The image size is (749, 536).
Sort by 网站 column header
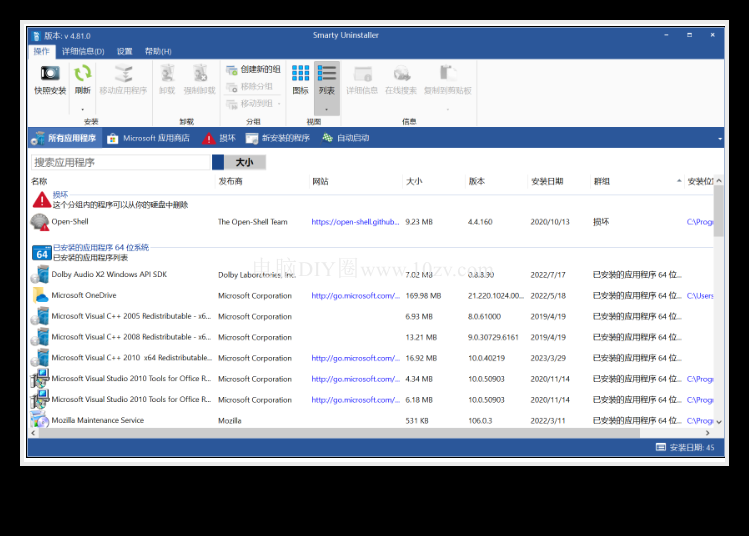pos(320,182)
